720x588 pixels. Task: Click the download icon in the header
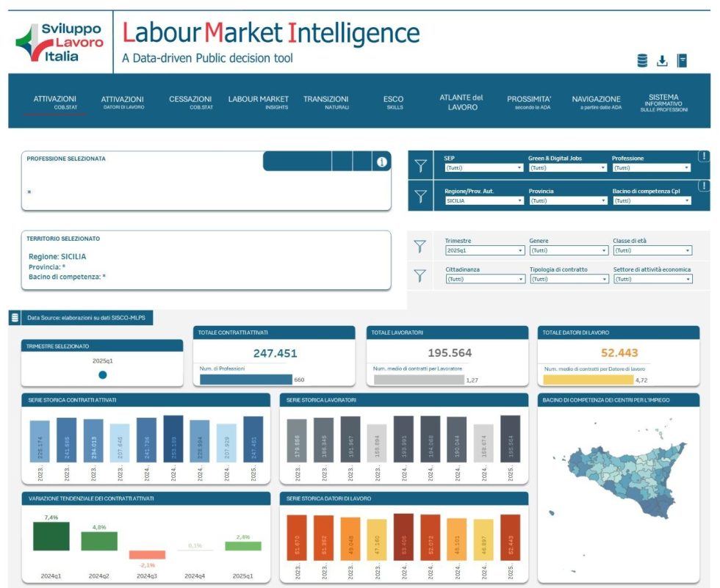662,61
